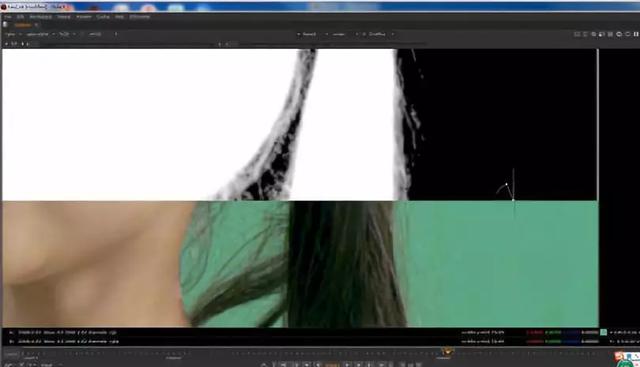
Task: Open the wipe compare mode dropdown
Action: pyautogui.click(x=340, y=34)
